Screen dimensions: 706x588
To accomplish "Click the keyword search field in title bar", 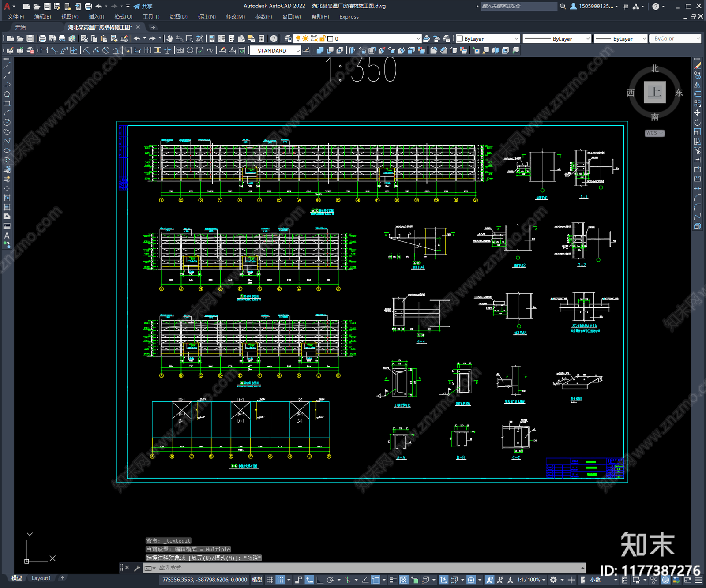I will [518, 6].
